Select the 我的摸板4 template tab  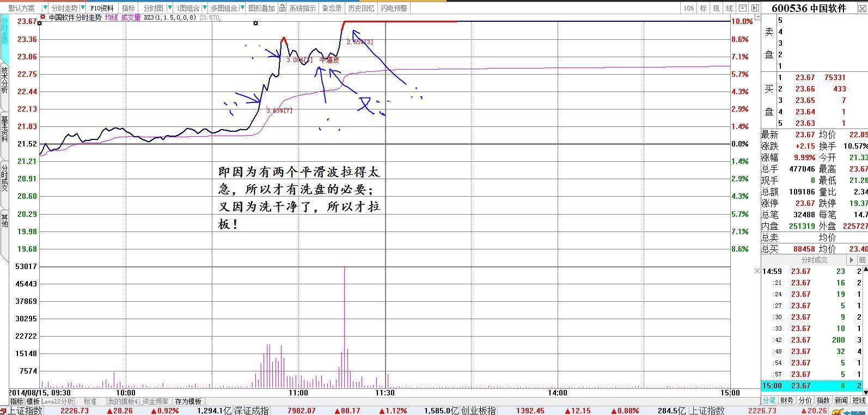123,401
